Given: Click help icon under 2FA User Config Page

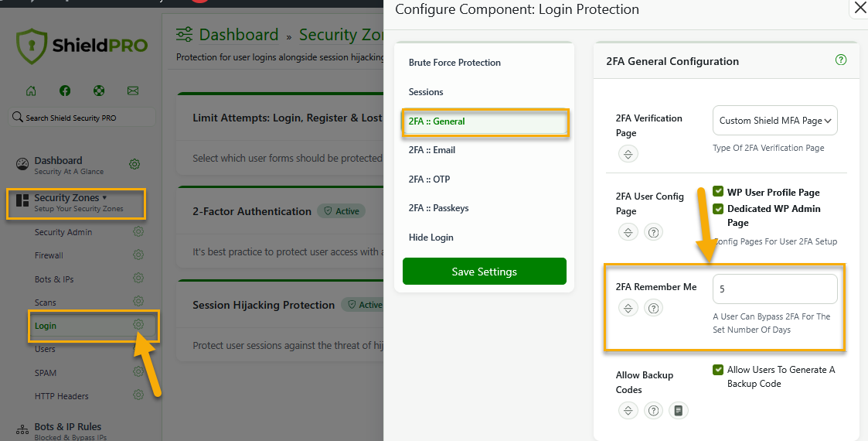Looking at the screenshot, I should coord(653,232).
